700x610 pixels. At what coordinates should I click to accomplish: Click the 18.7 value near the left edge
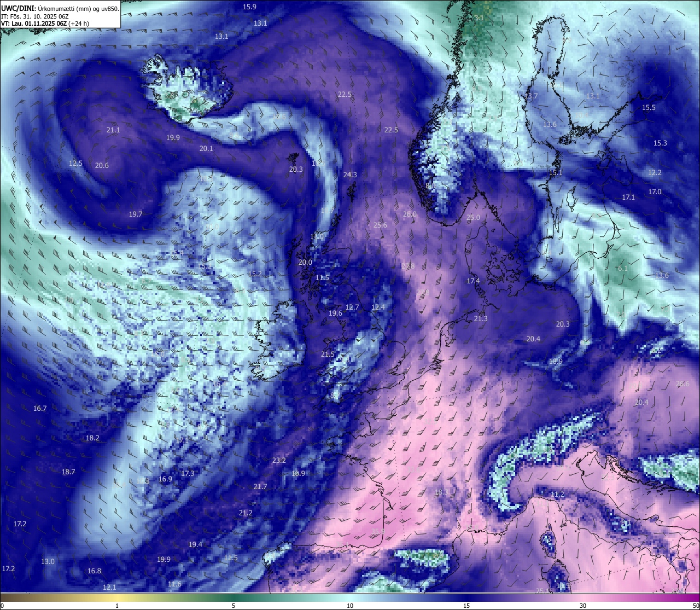pyautogui.click(x=68, y=472)
